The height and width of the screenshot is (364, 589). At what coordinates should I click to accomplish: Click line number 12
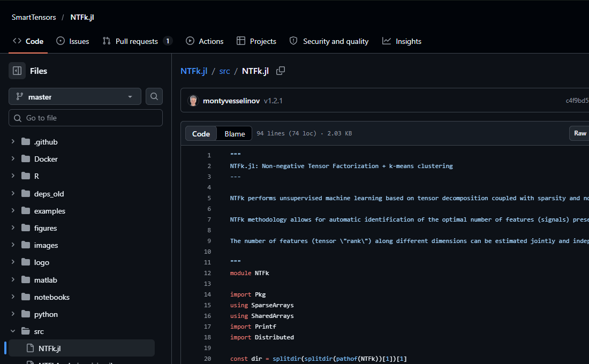(x=207, y=273)
